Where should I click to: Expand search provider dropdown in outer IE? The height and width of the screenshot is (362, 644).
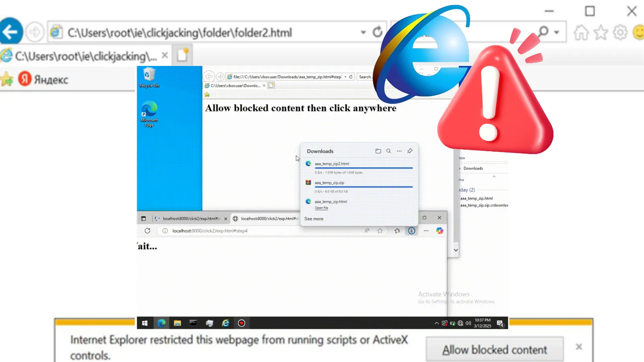[x=557, y=32]
